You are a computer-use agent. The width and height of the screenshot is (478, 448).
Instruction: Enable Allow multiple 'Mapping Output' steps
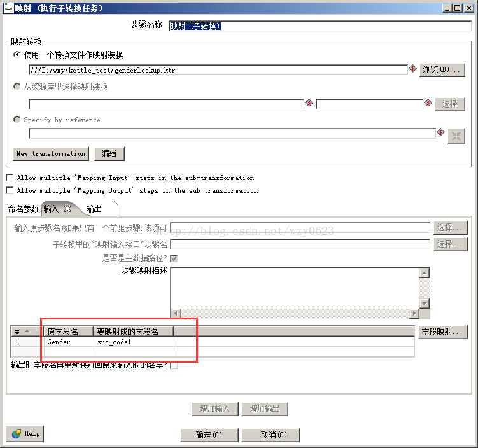pyautogui.click(x=10, y=190)
